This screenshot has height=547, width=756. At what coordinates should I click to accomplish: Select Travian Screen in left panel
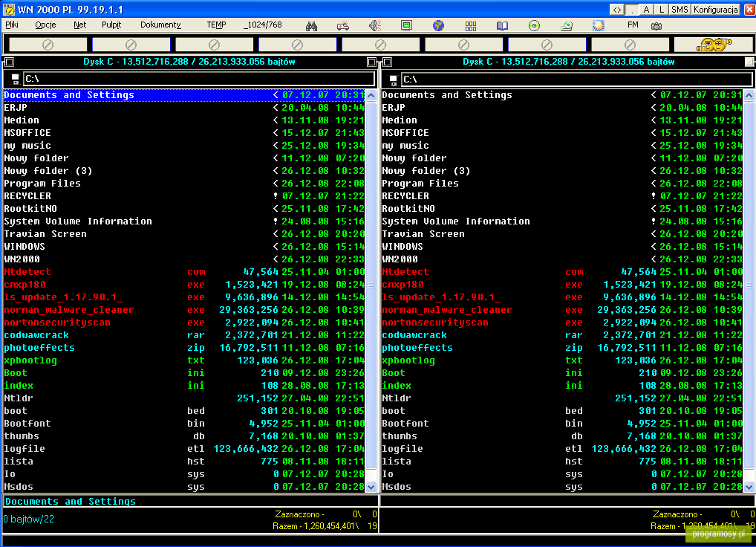[x=184, y=233]
